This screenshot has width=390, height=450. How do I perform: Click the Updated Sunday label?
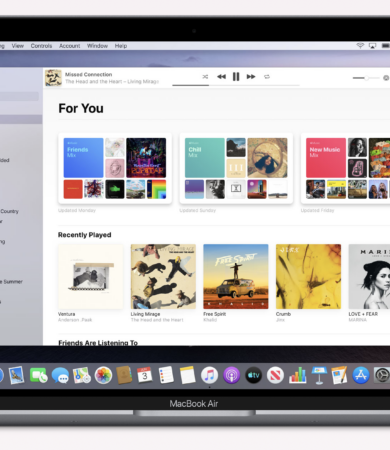[198, 210]
